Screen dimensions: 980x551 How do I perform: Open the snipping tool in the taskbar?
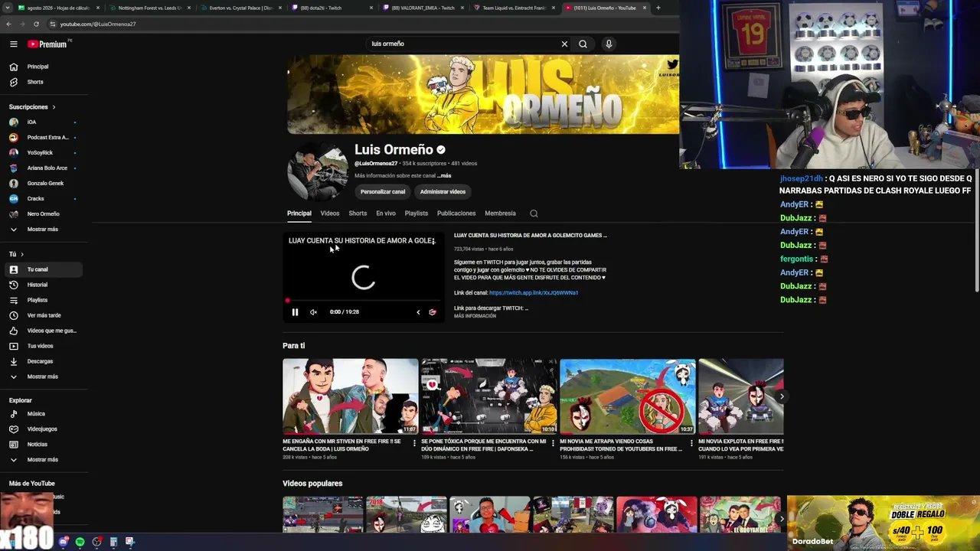(130, 542)
